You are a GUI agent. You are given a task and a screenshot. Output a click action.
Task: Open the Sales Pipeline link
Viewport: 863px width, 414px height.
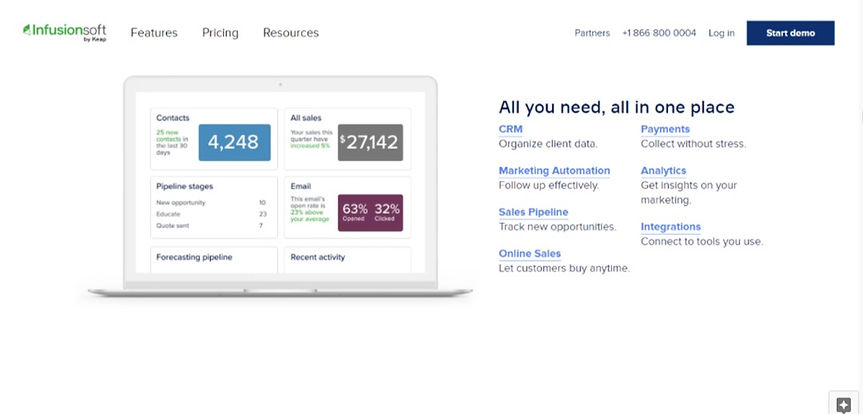click(x=533, y=212)
